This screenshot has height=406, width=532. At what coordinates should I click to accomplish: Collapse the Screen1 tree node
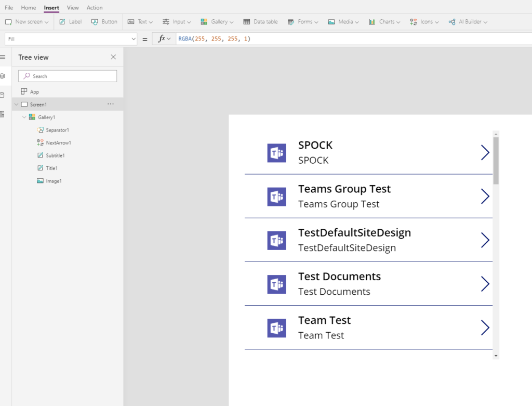click(x=16, y=104)
